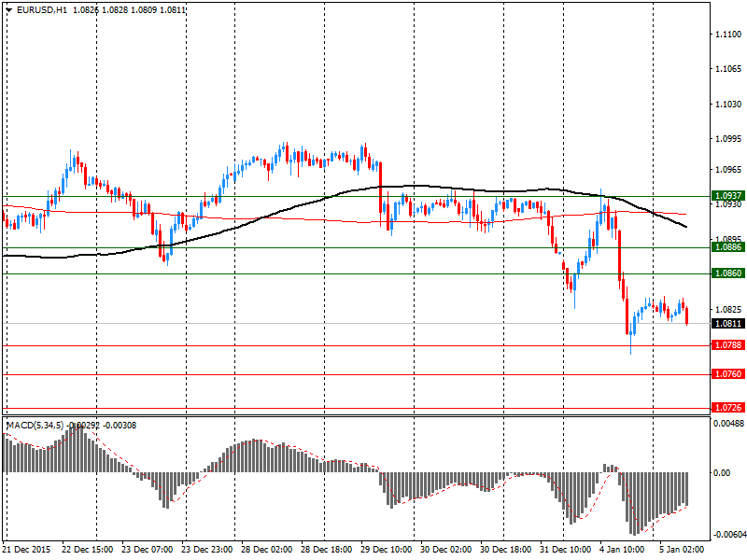Select the 28 Dec 18:00 time label

tap(326, 550)
